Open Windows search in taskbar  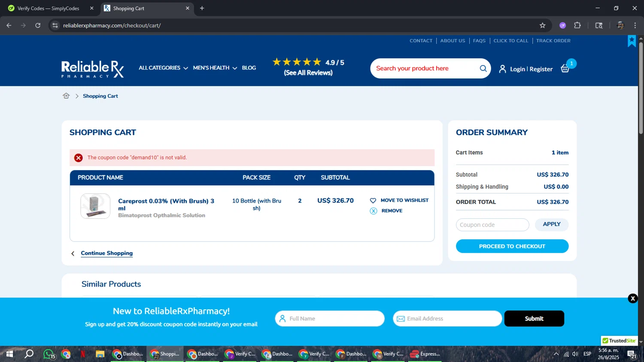point(29,354)
